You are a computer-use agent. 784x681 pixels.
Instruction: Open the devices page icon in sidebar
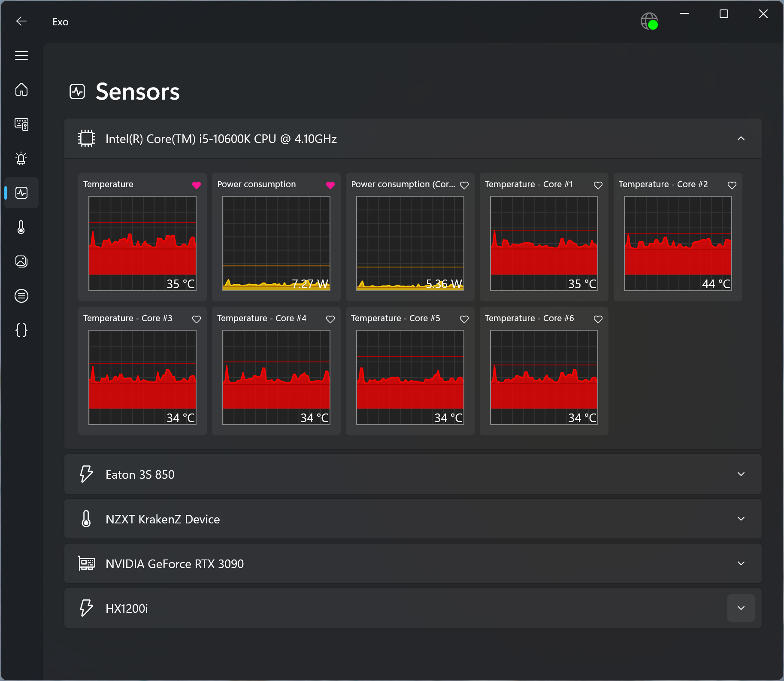[21, 124]
